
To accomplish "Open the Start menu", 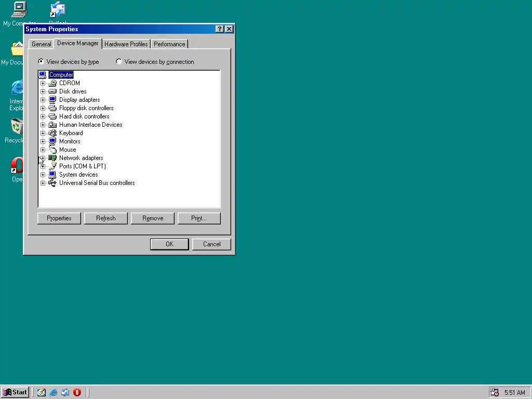I will pyautogui.click(x=15, y=392).
